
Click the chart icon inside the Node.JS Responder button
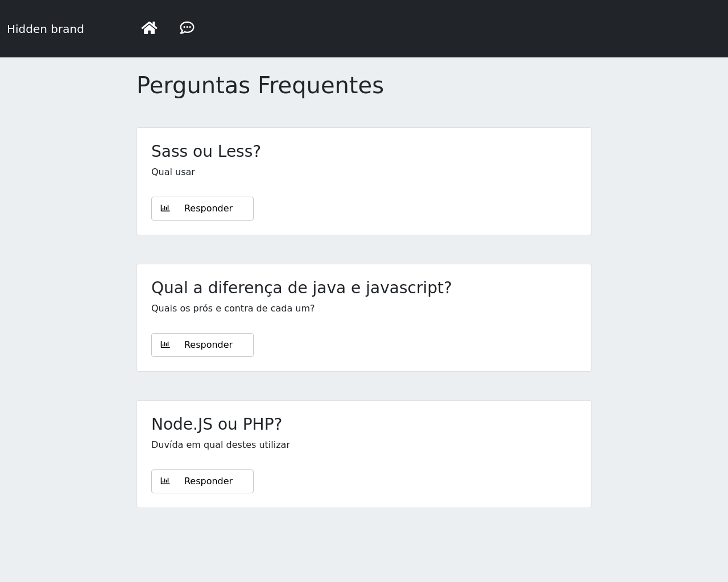(x=166, y=481)
